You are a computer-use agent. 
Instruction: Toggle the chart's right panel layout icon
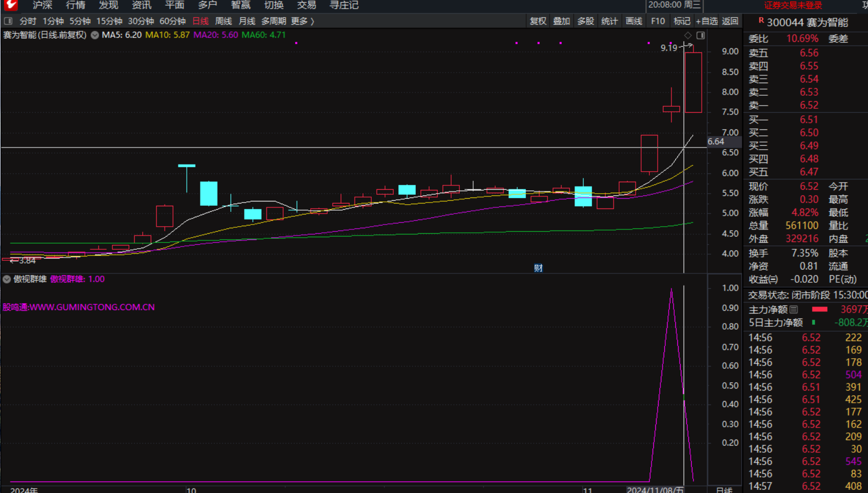[701, 35]
